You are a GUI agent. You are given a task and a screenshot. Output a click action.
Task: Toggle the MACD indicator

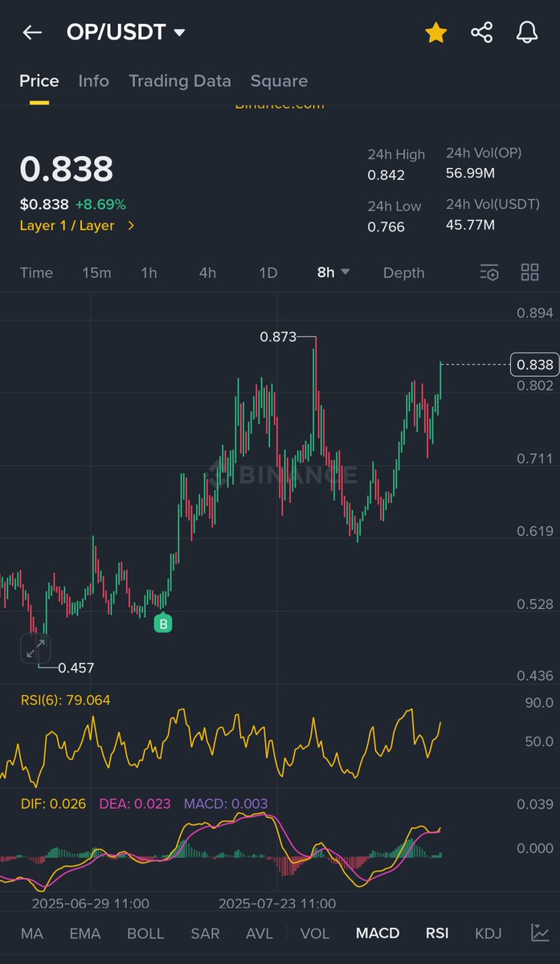378,933
